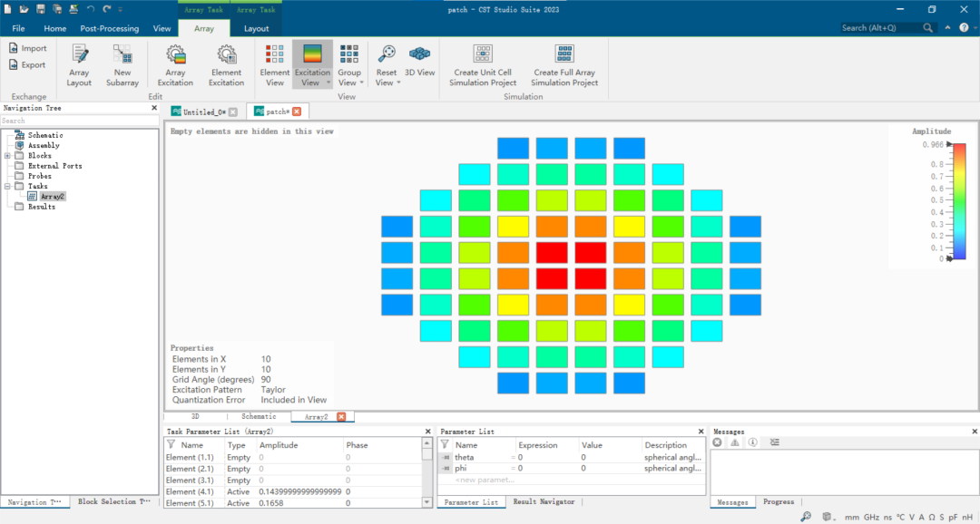Open the Block Selection Tree tab
The image size is (980, 524).
pos(114,502)
